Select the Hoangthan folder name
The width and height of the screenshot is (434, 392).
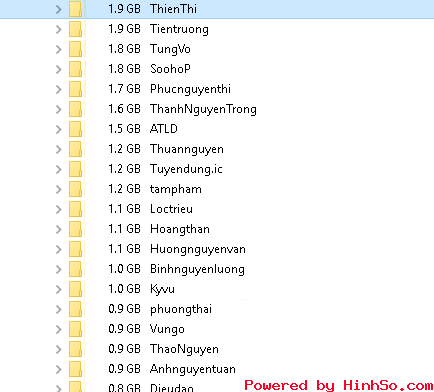(x=180, y=229)
